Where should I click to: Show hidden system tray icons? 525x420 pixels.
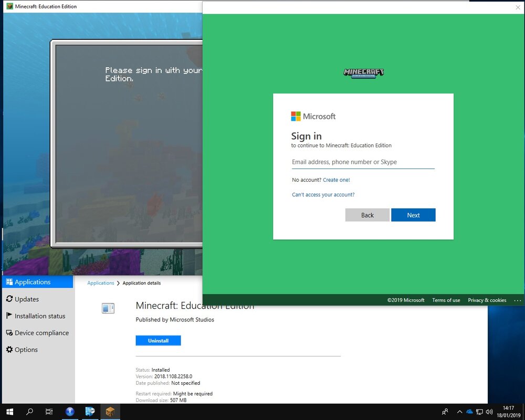click(x=460, y=412)
